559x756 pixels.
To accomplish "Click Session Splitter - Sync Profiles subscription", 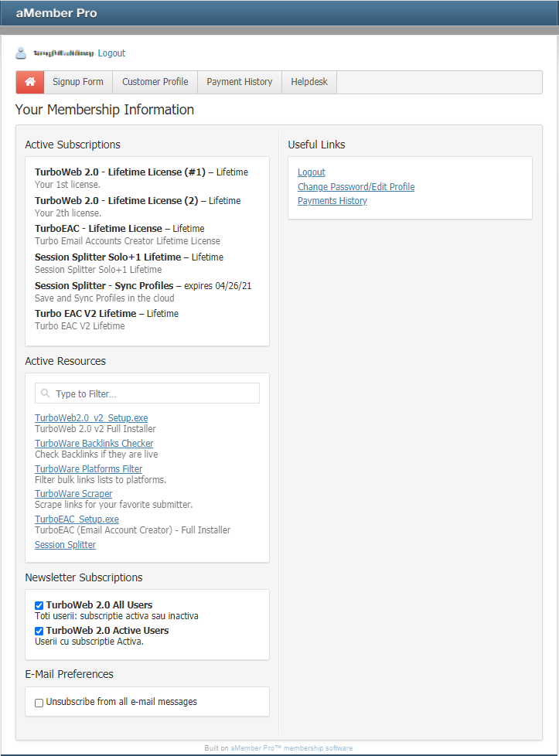I will (x=104, y=285).
